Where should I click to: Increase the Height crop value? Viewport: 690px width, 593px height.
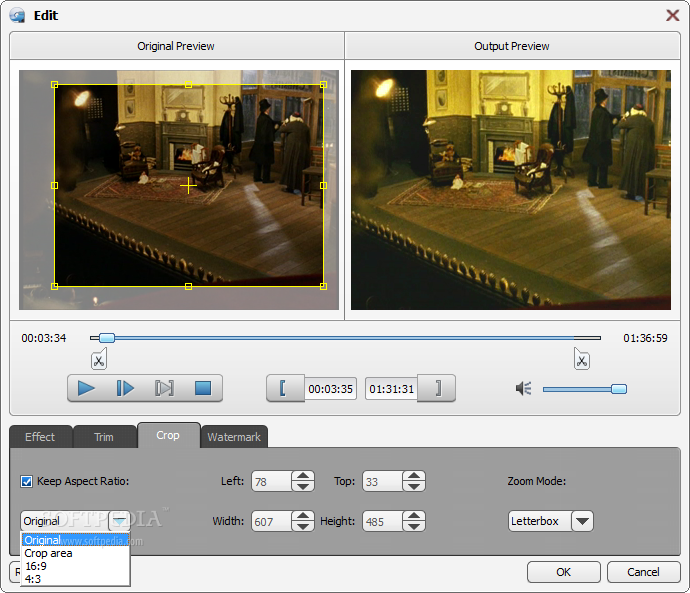point(414,516)
